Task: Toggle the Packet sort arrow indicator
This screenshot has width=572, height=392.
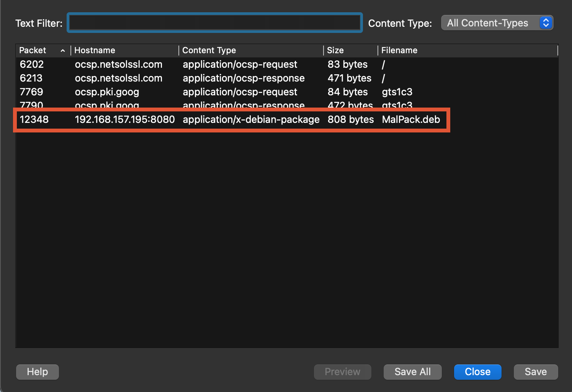Action: point(63,51)
